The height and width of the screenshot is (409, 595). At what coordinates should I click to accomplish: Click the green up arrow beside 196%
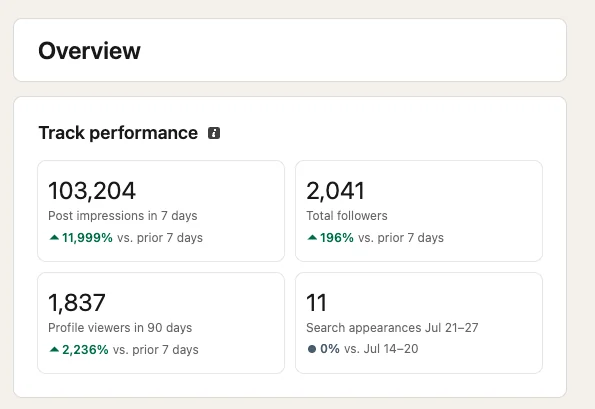tap(312, 238)
